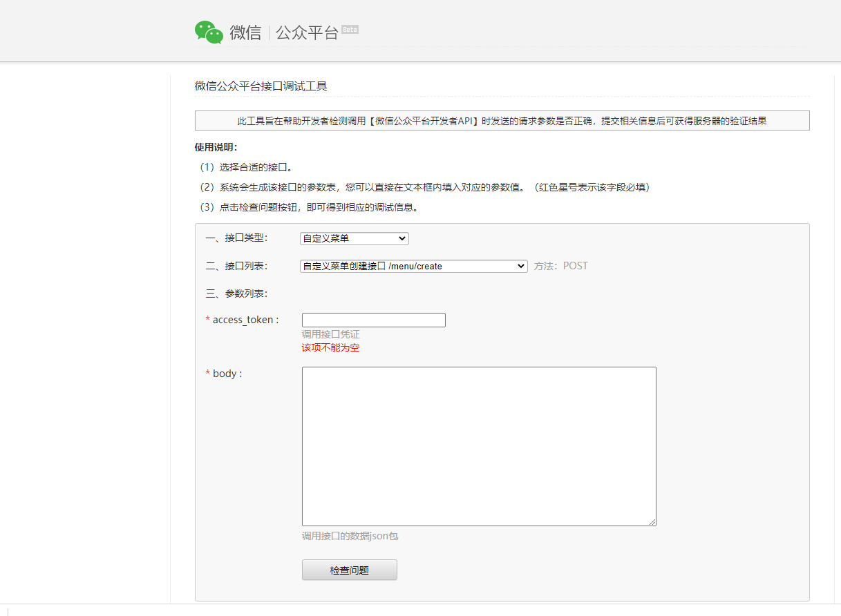Click the 使用说明 heading
This screenshot has width=841, height=616.
click(x=216, y=147)
